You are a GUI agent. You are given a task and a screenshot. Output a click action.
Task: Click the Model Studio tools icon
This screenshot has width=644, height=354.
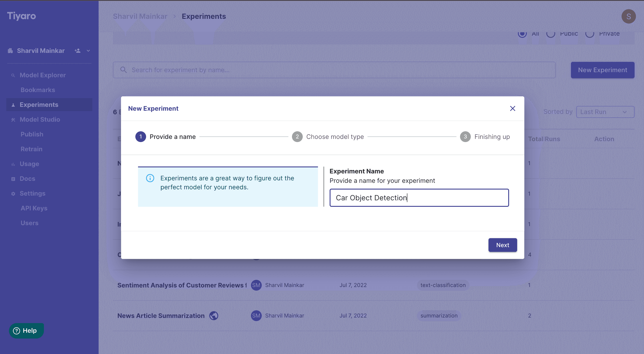(x=13, y=120)
